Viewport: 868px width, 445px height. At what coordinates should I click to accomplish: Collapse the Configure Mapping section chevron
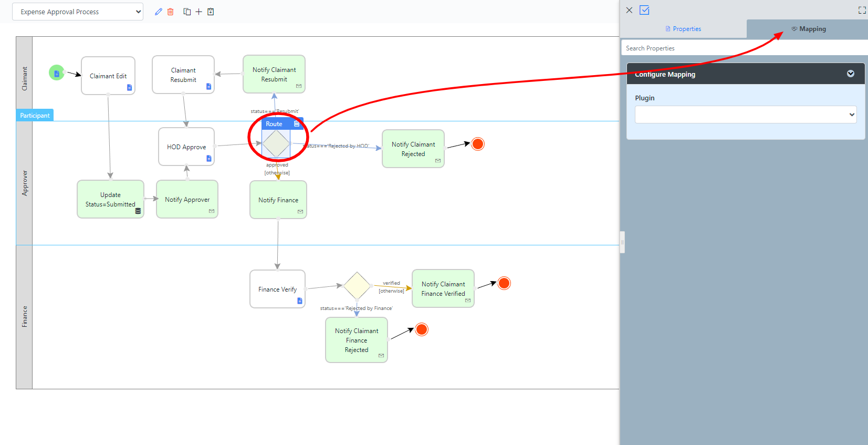click(x=851, y=74)
